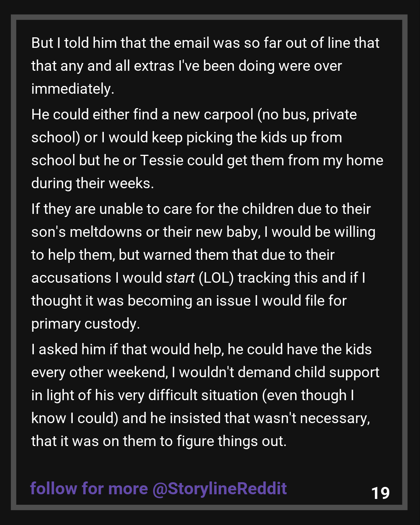
Task: Click the phrase "son's meltdowns"
Action: click(86, 232)
